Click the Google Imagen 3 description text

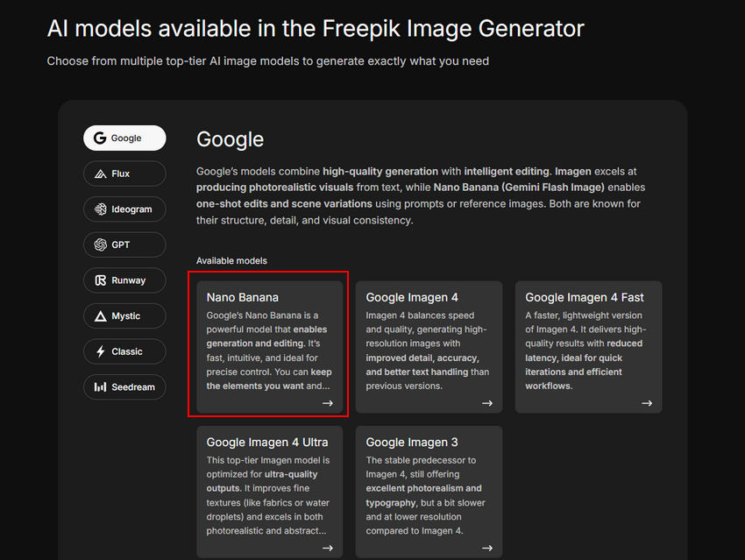coord(425,495)
